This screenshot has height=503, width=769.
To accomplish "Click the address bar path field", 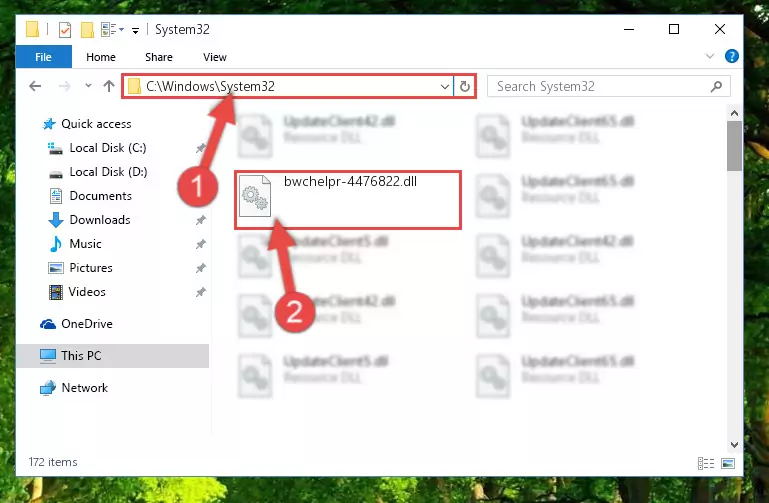I will pyautogui.click(x=287, y=86).
